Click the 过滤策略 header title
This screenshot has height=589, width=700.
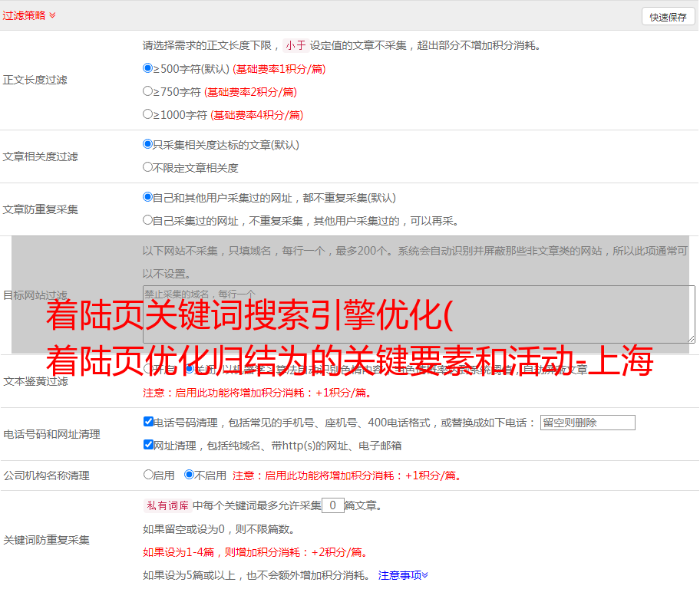[x=23, y=15]
